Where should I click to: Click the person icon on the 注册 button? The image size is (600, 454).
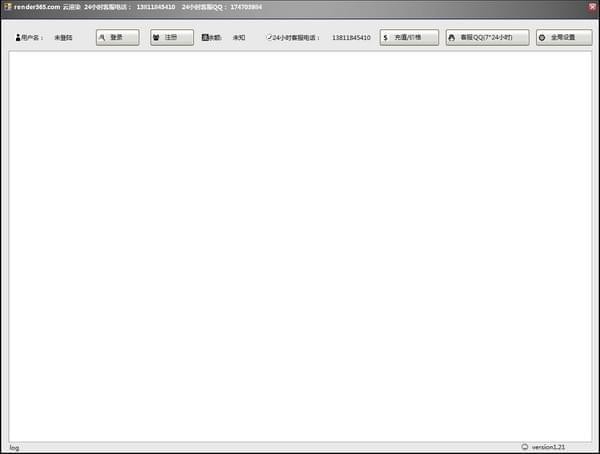[156, 38]
